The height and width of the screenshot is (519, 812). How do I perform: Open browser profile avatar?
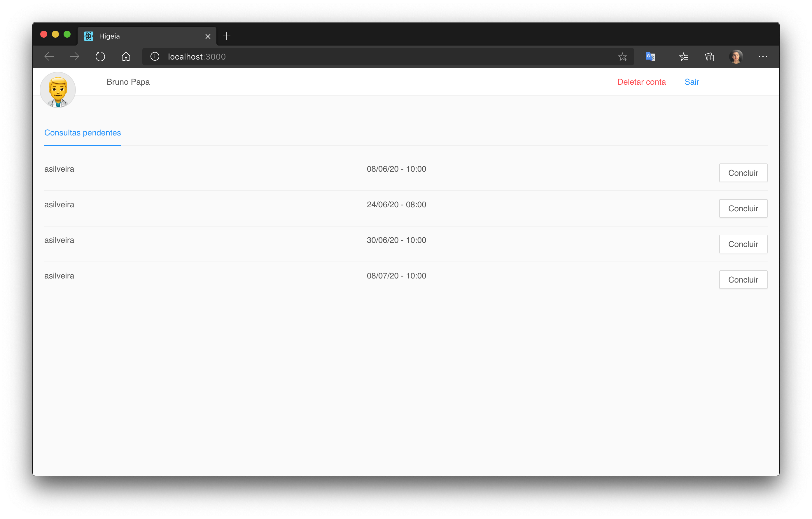click(x=736, y=57)
